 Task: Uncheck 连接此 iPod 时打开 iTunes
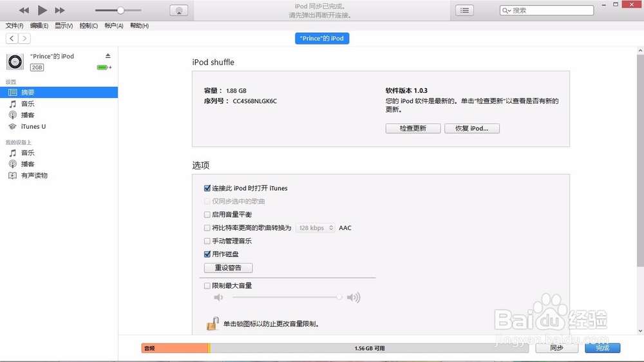(x=207, y=188)
